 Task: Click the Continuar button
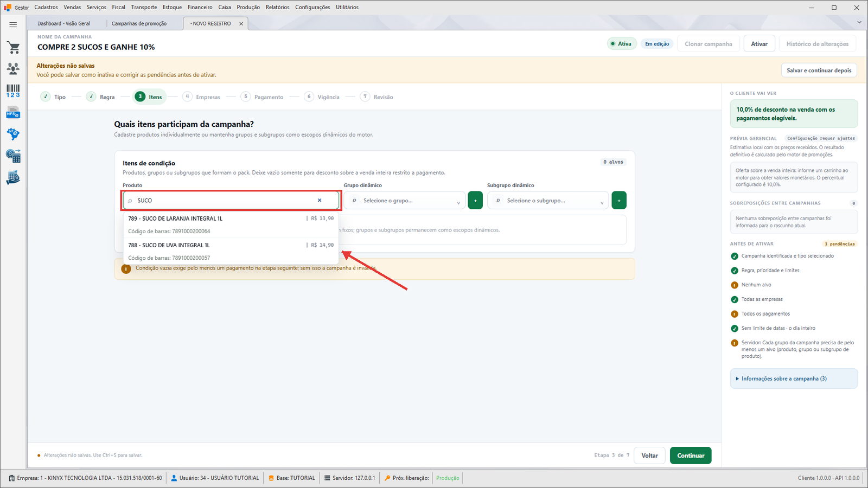tap(691, 455)
